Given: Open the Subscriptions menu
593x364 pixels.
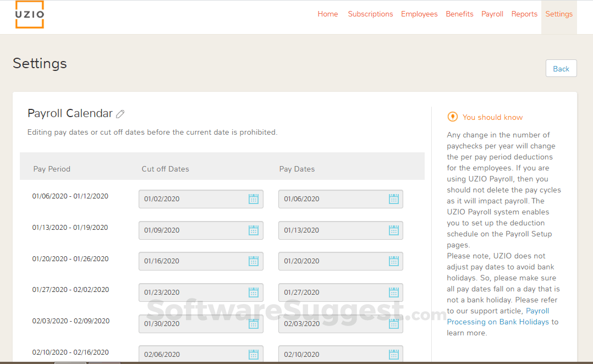Looking at the screenshot, I should tap(370, 14).
